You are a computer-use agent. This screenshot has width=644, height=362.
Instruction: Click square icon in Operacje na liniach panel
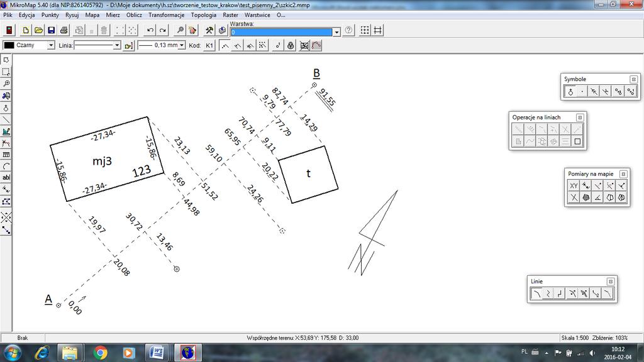click(577, 141)
